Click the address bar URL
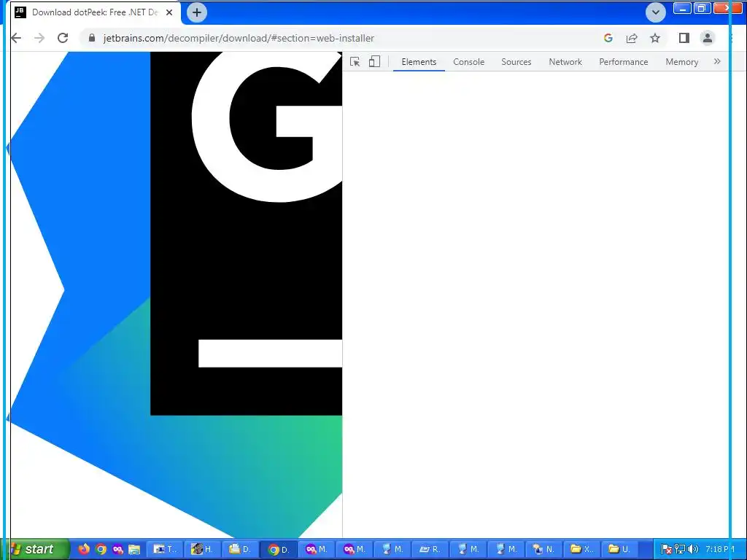 (239, 38)
